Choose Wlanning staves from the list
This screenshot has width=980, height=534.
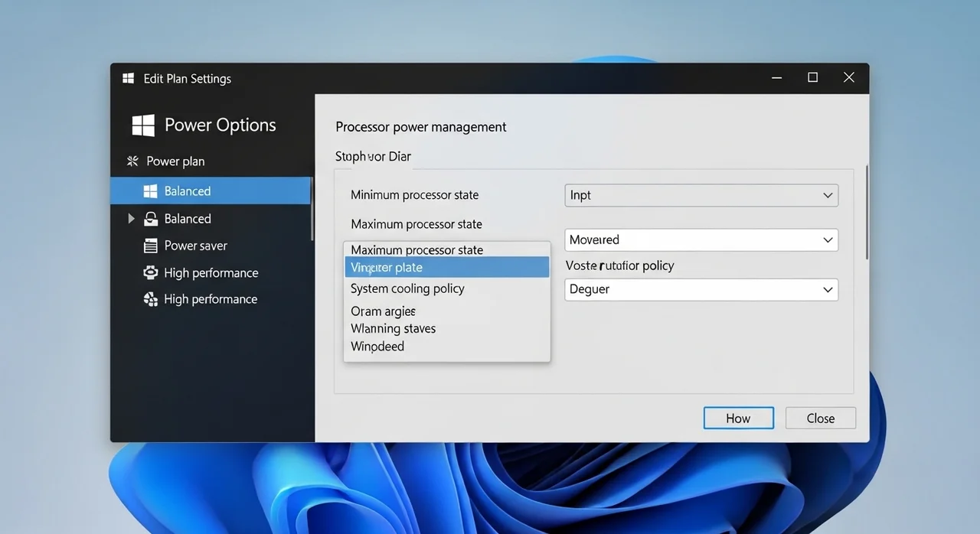click(x=393, y=329)
